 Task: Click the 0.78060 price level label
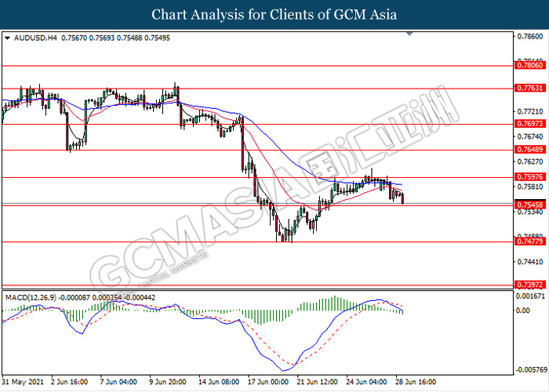pos(530,65)
